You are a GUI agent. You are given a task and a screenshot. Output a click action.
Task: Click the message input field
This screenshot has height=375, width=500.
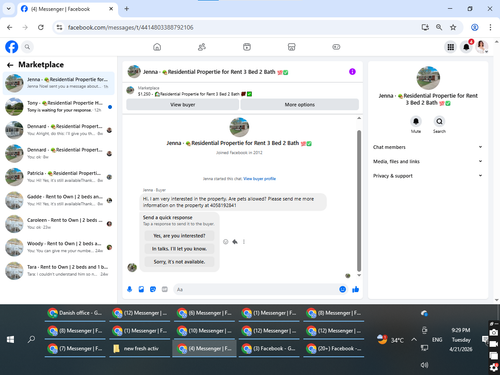pyautogui.click(x=256, y=289)
